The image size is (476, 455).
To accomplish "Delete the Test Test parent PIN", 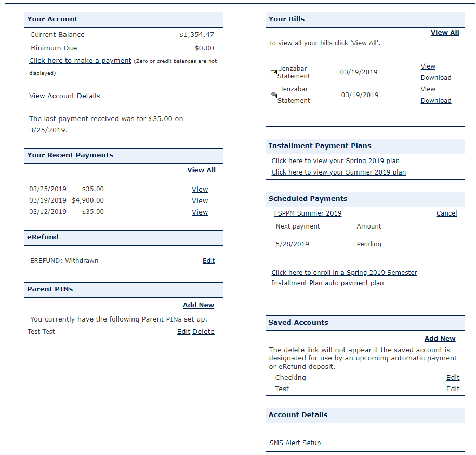I will pos(203,331).
